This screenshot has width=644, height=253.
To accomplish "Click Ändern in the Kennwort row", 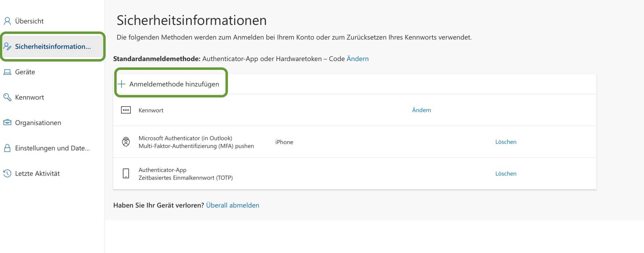I will point(421,110).
